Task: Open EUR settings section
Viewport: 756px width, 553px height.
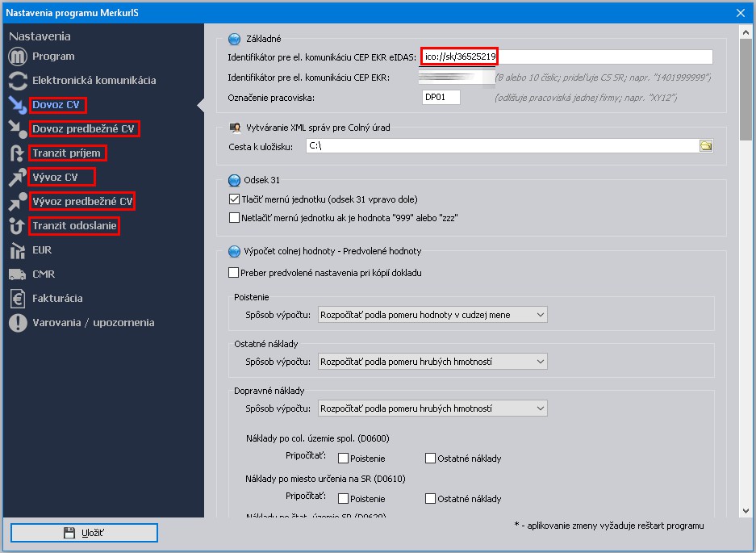Action: pyautogui.click(x=42, y=250)
